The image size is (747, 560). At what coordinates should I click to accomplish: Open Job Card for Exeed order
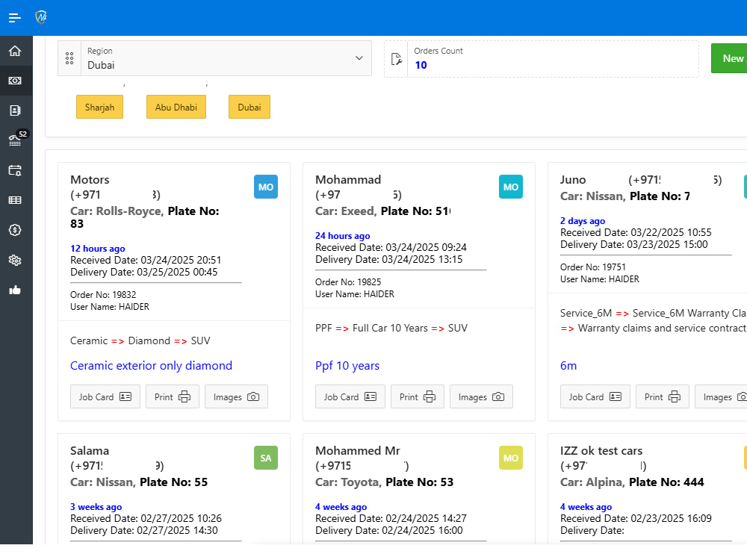[350, 396]
